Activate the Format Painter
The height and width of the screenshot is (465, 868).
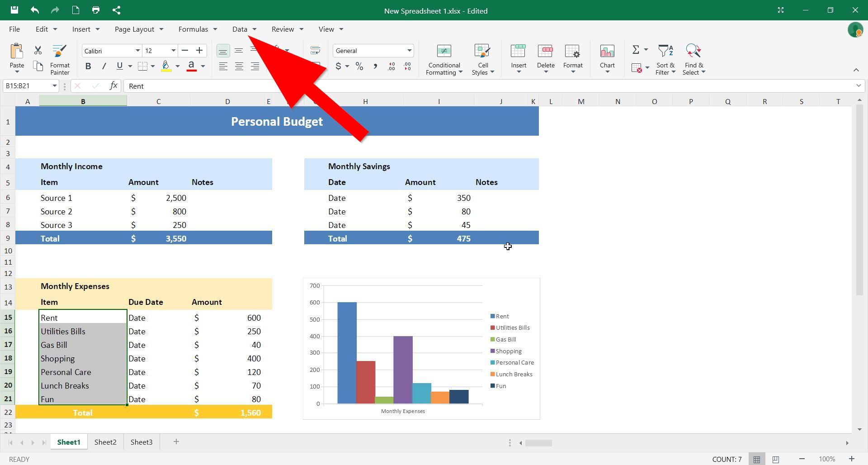pos(60,59)
